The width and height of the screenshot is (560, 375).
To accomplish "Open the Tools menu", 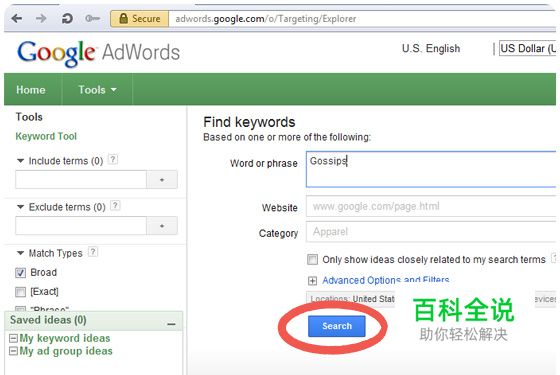I will point(97,90).
